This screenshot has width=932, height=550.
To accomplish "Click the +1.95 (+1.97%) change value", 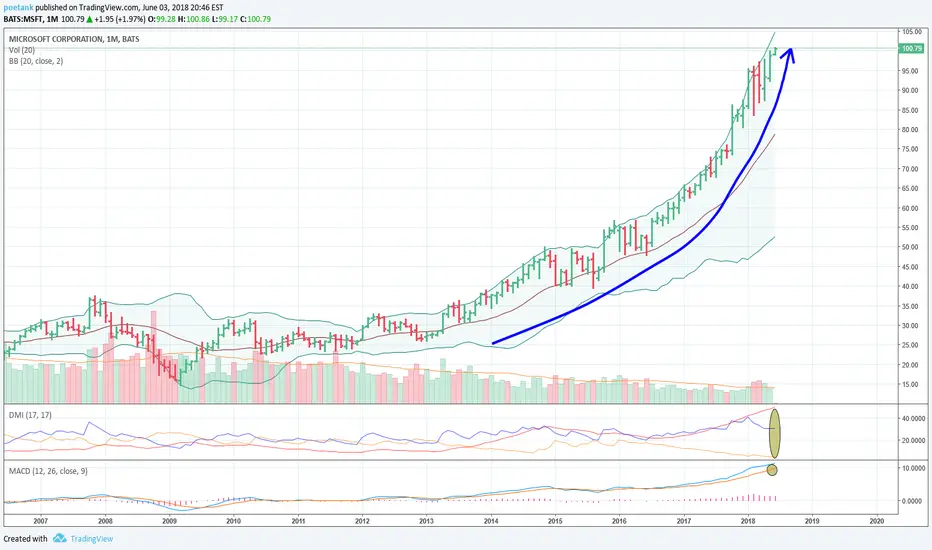I will click(119, 19).
